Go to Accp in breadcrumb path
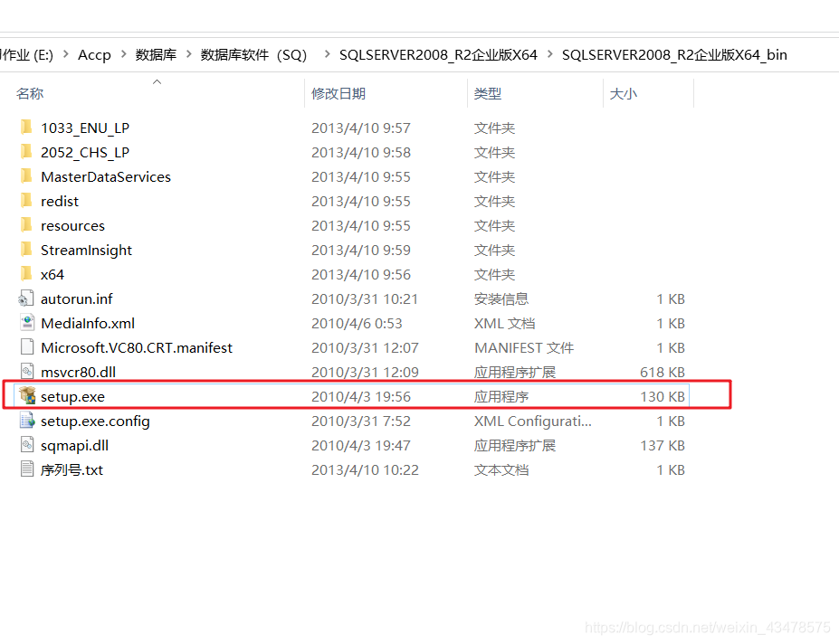 coord(94,54)
